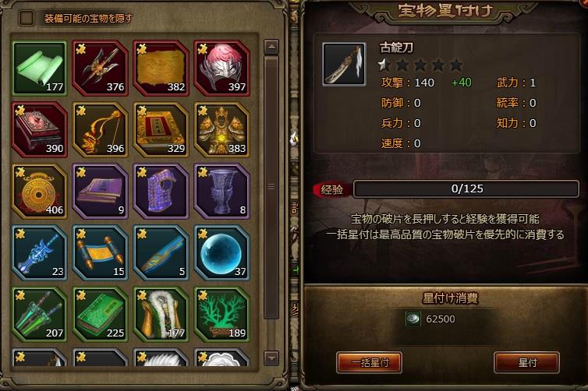Choose the blue crystal orb fragment 37
Viewport: 588px width, 391px height.
pos(221,252)
